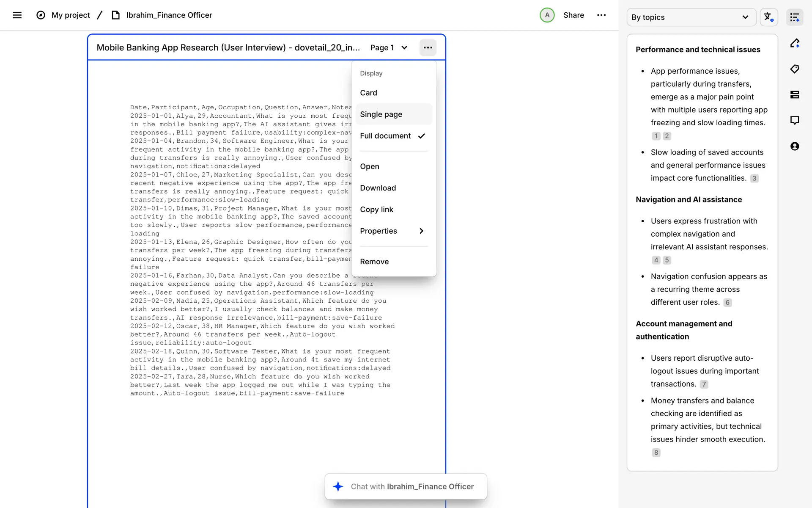Open the participant profile sidebar icon
This screenshot has width=812, height=508.
tap(795, 146)
